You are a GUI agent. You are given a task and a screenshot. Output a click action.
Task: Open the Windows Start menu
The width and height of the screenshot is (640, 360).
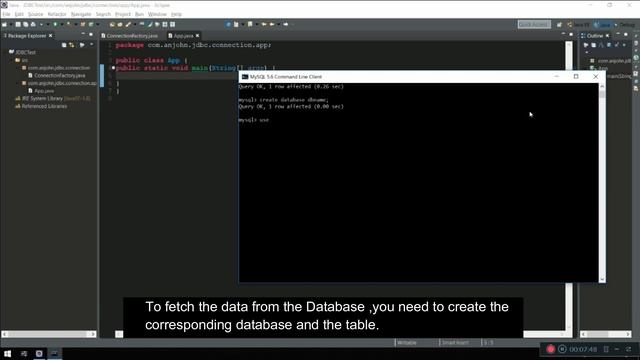click(7, 353)
